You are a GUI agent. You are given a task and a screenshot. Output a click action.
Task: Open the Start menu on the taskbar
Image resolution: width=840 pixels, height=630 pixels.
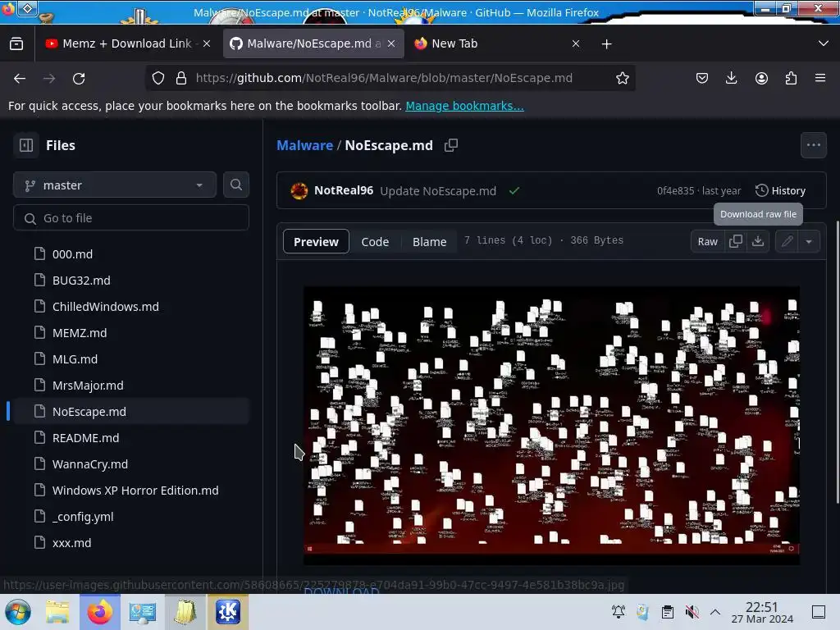click(18, 612)
